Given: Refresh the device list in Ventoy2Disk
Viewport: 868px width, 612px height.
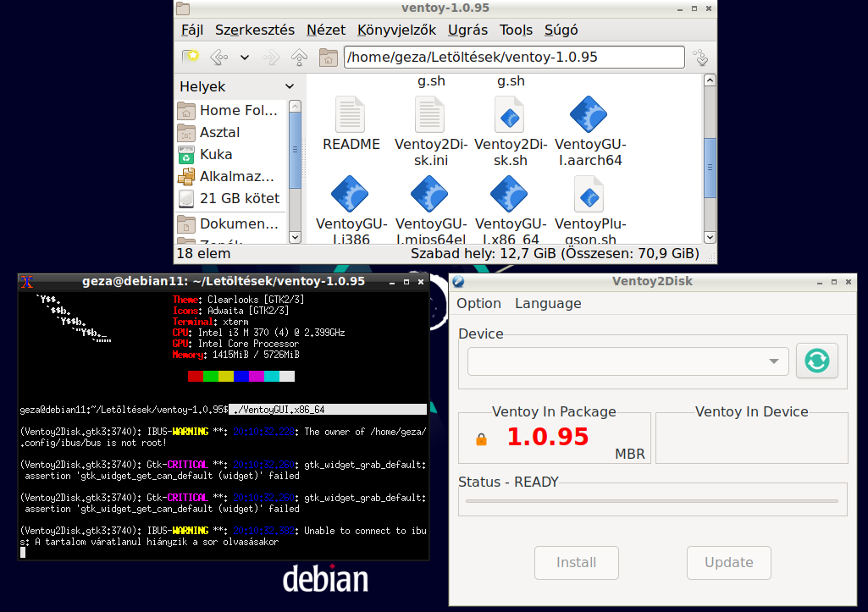Looking at the screenshot, I should pos(817,361).
